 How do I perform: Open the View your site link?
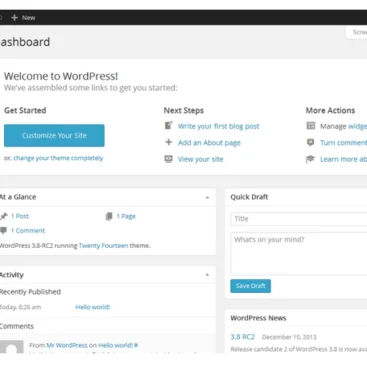point(200,159)
